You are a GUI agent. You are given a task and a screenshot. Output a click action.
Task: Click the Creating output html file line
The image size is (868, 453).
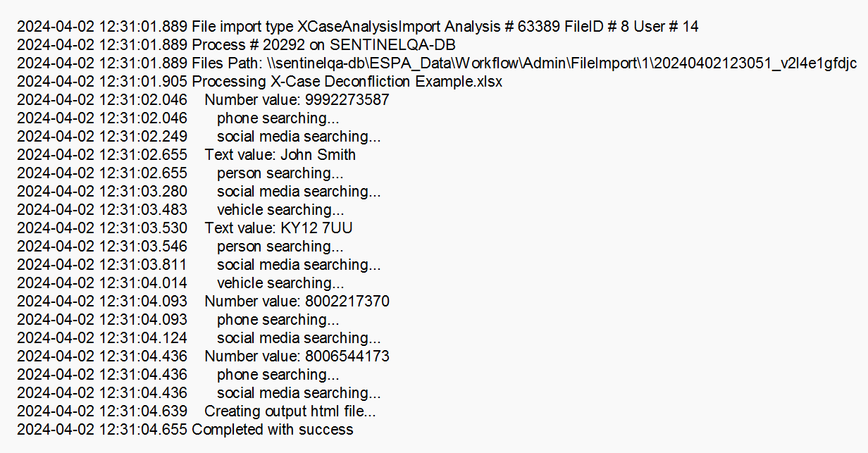tap(290, 411)
